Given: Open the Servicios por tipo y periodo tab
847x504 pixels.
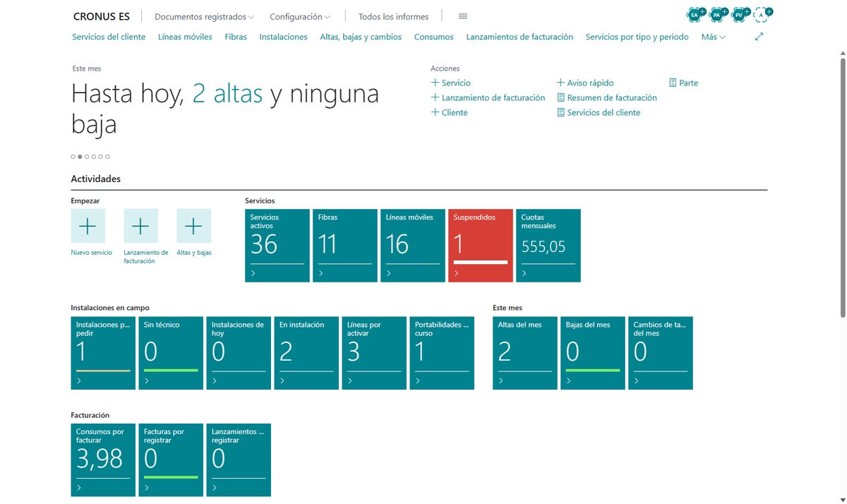Looking at the screenshot, I should (x=637, y=37).
